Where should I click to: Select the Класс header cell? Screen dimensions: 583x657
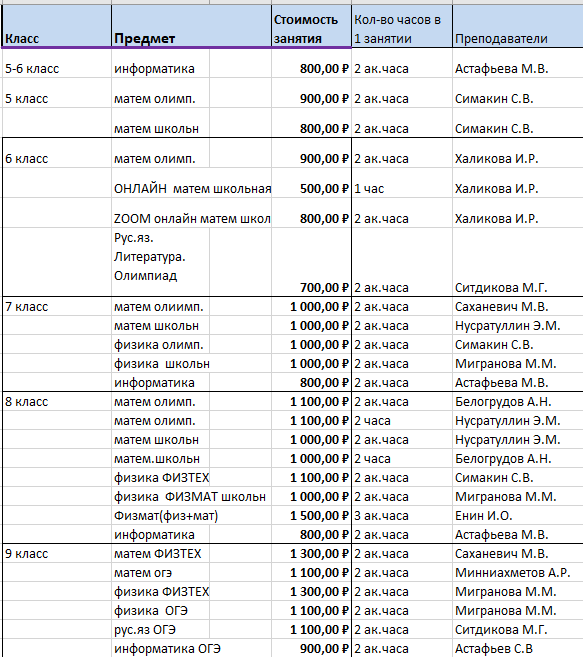click(57, 26)
